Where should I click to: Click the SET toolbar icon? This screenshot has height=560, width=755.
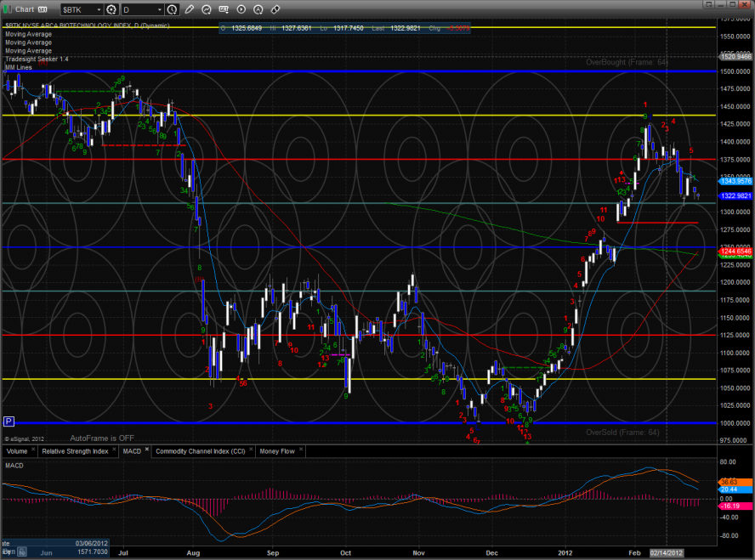click(224, 9)
